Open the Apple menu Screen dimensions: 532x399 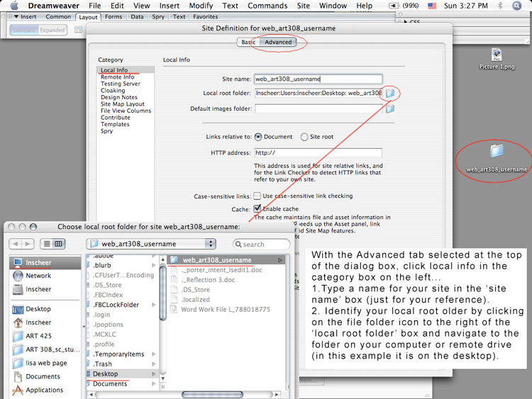click(x=14, y=6)
